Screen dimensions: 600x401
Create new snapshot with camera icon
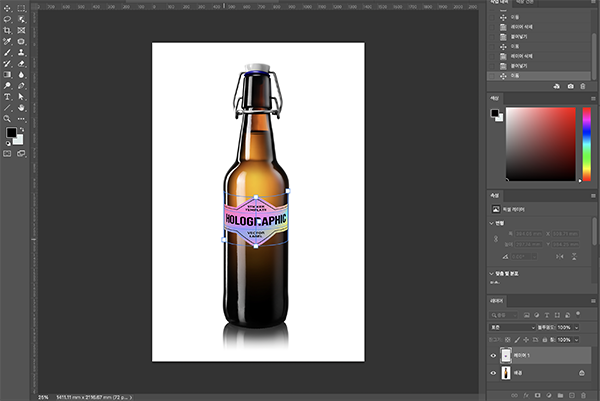[x=570, y=87]
